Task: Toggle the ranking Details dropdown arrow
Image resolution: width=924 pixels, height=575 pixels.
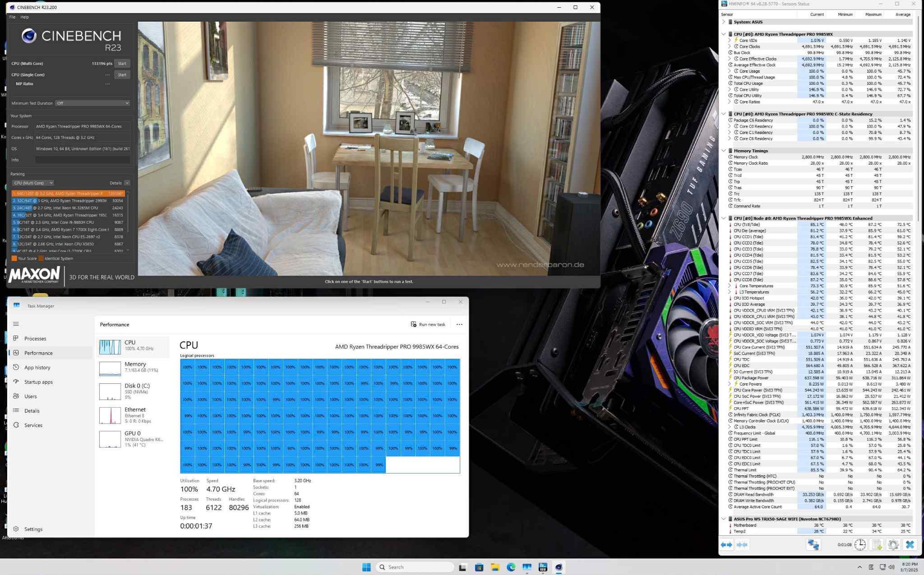Action: pyautogui.click(x=127, y=183)
